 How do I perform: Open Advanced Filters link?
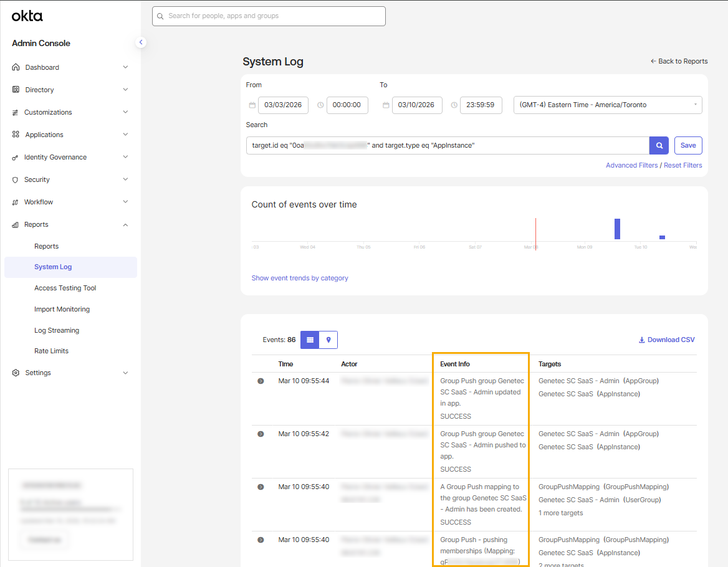[631, 165]
